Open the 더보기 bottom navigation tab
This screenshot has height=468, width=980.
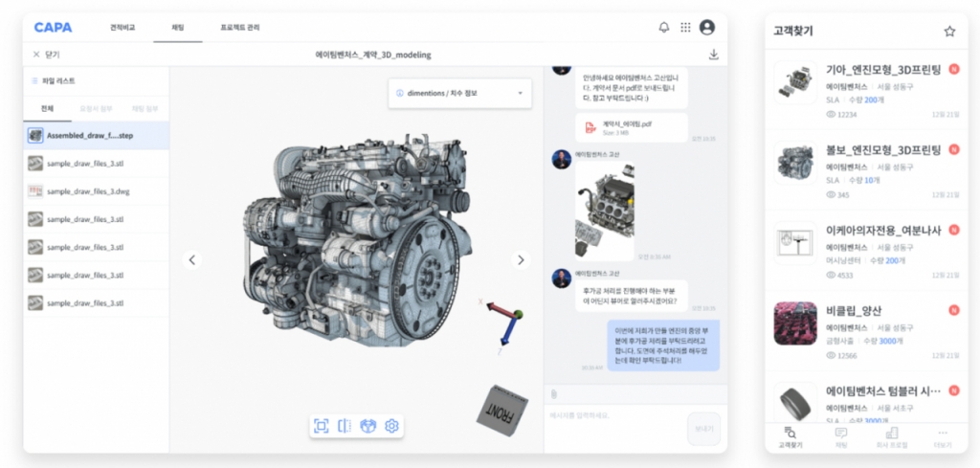943,437
